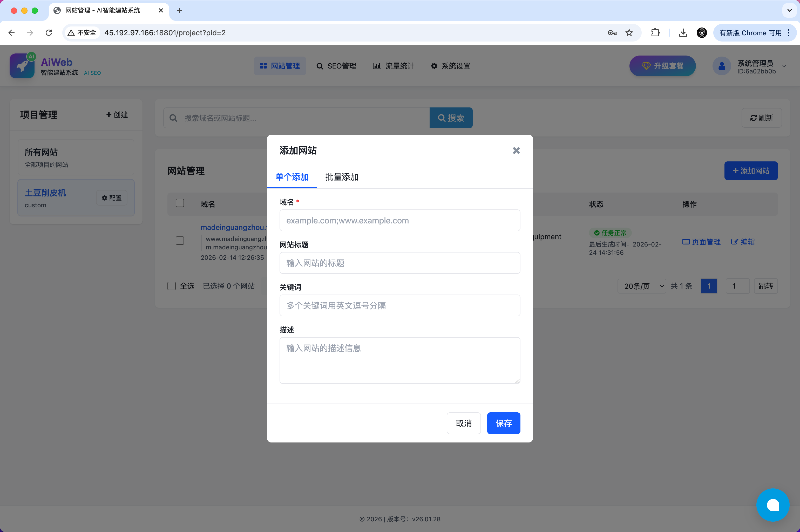Screen dimensions: 800x532
Task: Close the 添加网站 dialog with X icon
Action: [x=516, y=150]
